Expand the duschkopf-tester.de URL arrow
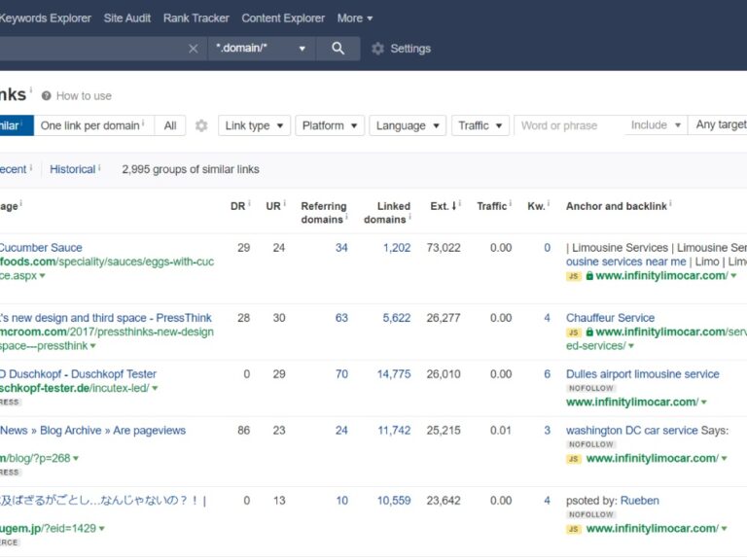This screenshot has height=560, width=747. click(x=155, y=388)
